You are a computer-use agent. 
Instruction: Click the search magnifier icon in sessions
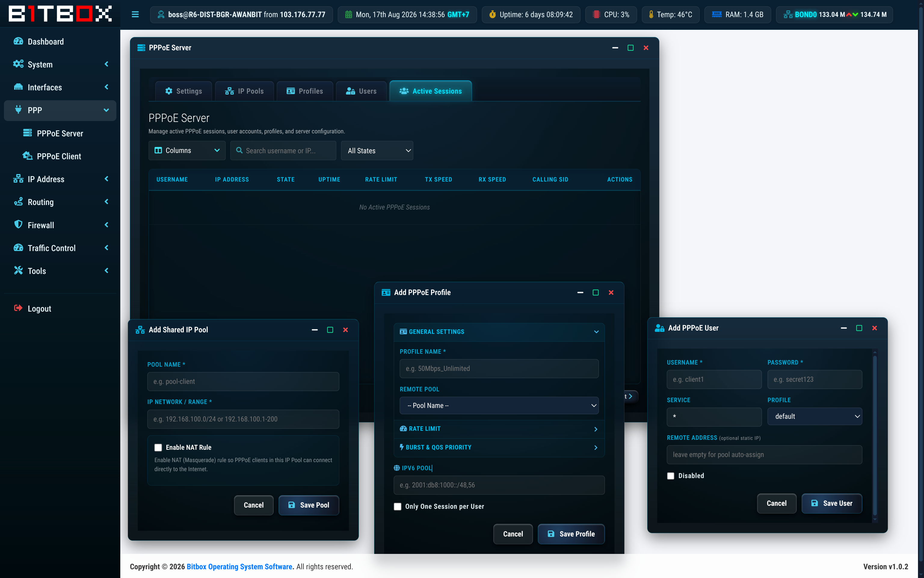click(x=239, y=150)
